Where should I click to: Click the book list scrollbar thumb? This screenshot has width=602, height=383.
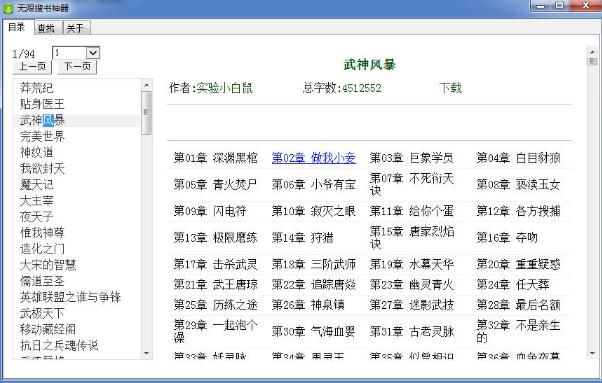click(146, 113)
